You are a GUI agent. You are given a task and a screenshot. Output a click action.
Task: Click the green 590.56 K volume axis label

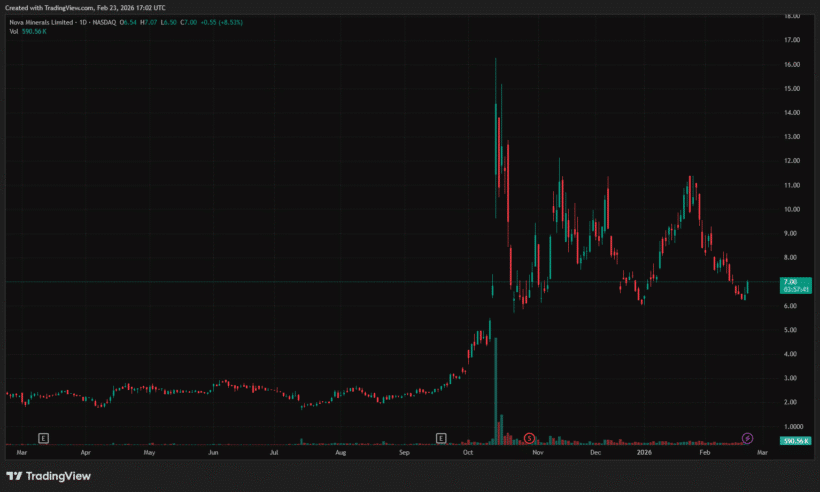(x=795, y=441)
